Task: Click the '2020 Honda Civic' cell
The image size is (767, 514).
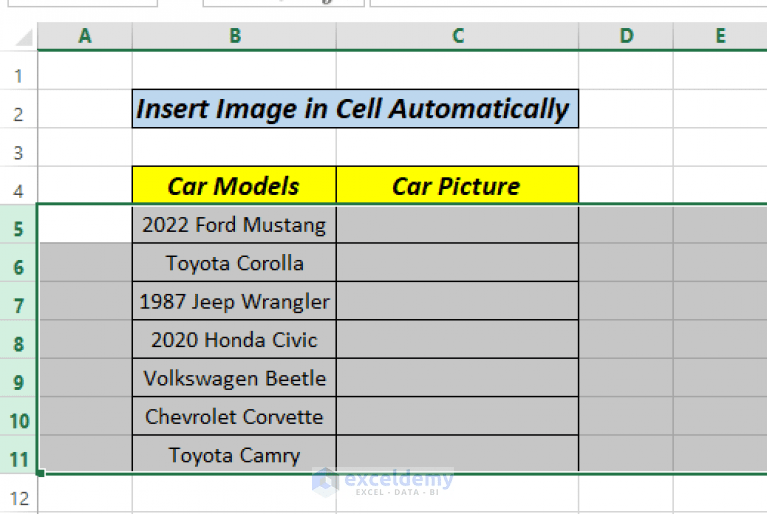Action: (x=234, y=339)
